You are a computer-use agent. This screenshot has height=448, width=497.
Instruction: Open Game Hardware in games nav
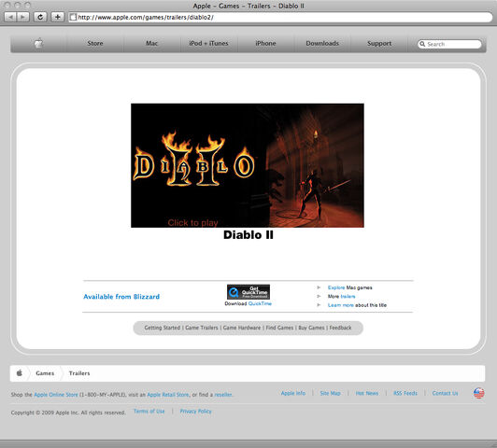click(242, 328)
